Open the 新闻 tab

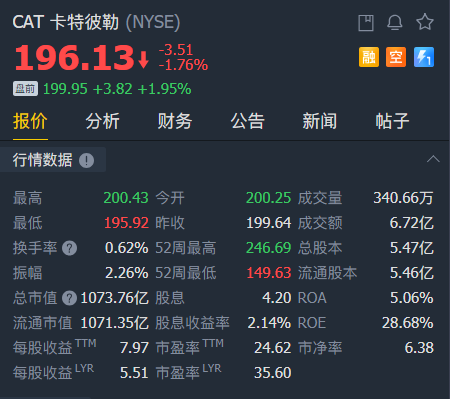pos(320,121)
